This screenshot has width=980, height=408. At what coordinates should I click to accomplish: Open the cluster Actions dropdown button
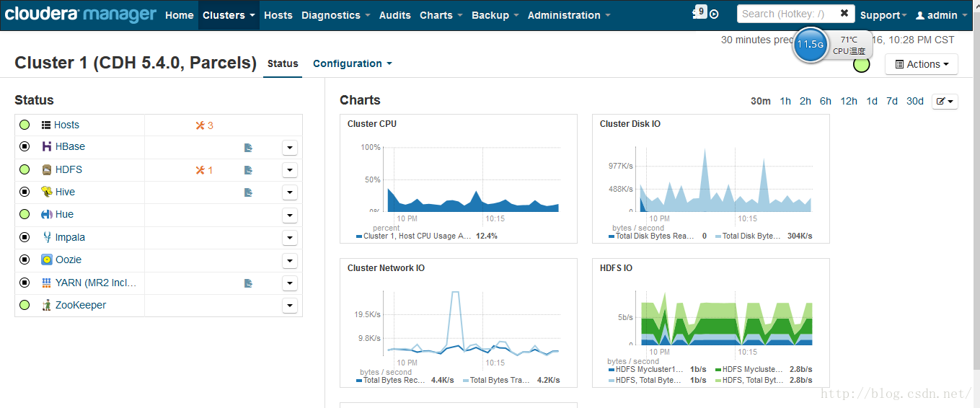(x=922, y=64)
